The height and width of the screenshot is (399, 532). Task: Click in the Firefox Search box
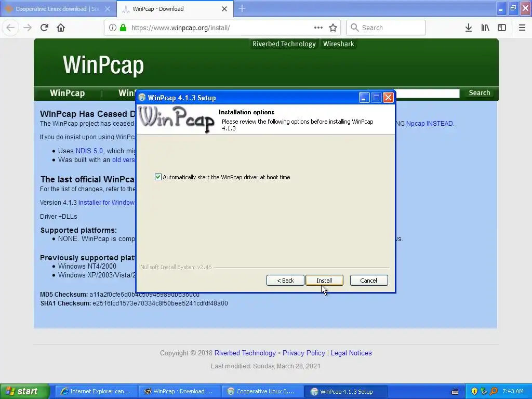click(386, 28)
